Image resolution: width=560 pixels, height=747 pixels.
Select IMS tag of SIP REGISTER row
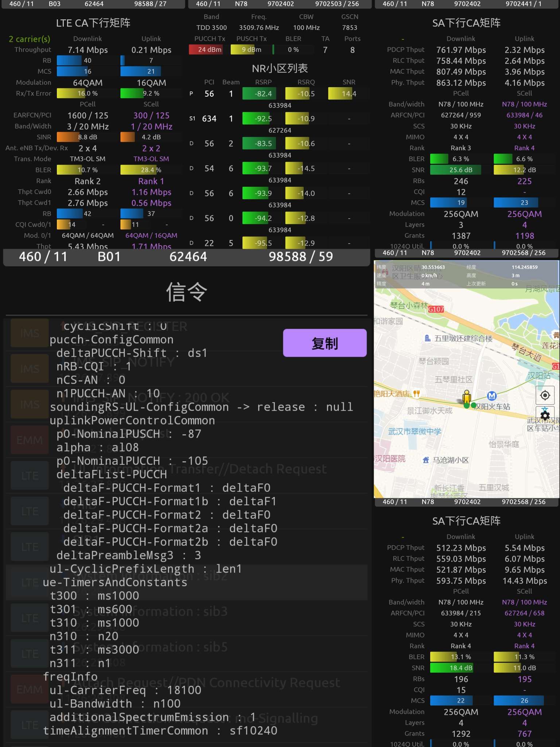coord(30,333)
